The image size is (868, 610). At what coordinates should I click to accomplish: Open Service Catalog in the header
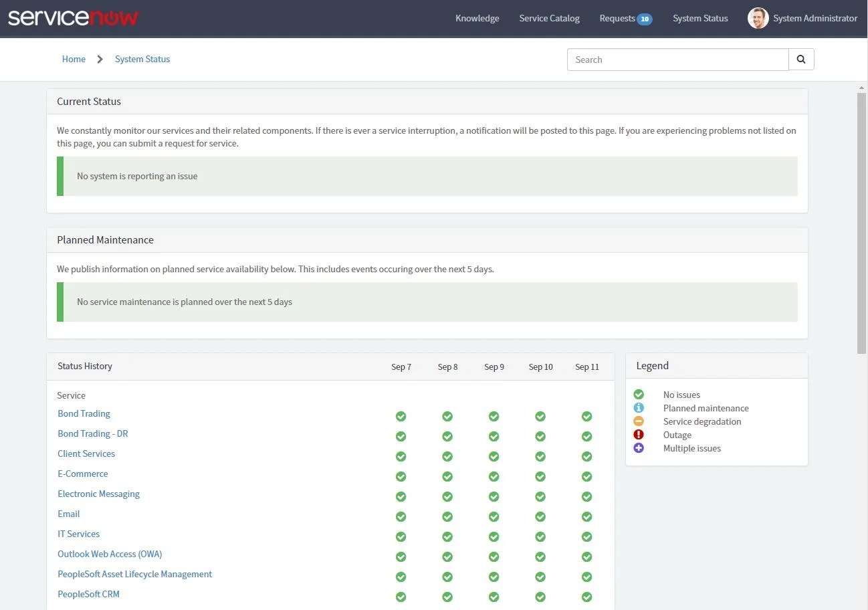tap(549, 18)
